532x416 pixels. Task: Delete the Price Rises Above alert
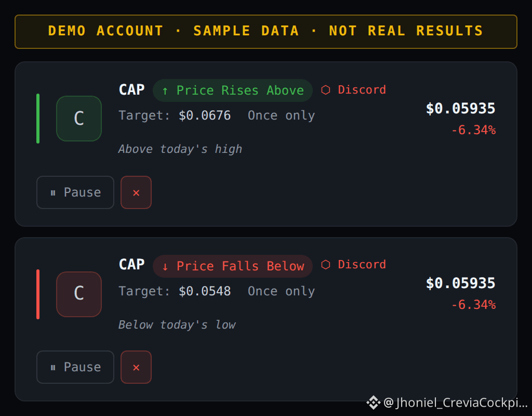click(136, 192)
